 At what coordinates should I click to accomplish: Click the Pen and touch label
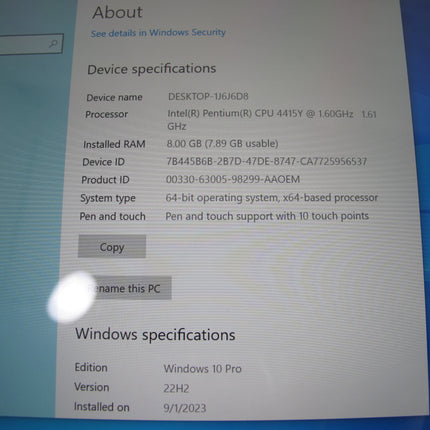112,216
